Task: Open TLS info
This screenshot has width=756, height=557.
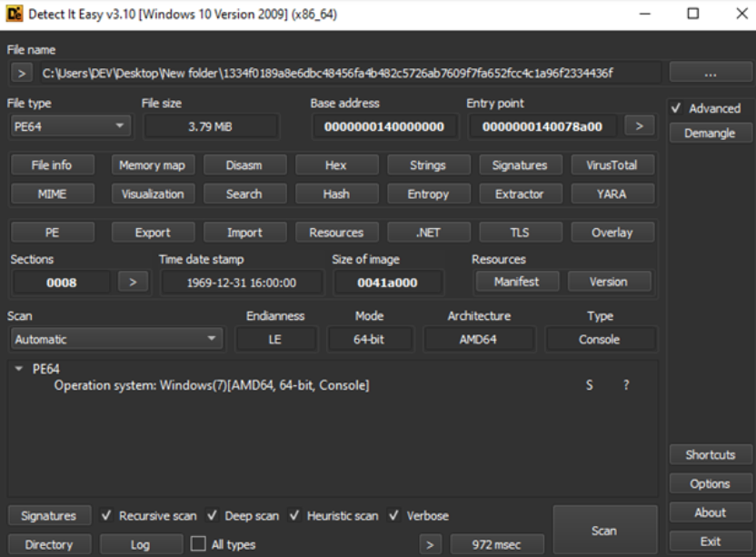Action: click(521, 233)
